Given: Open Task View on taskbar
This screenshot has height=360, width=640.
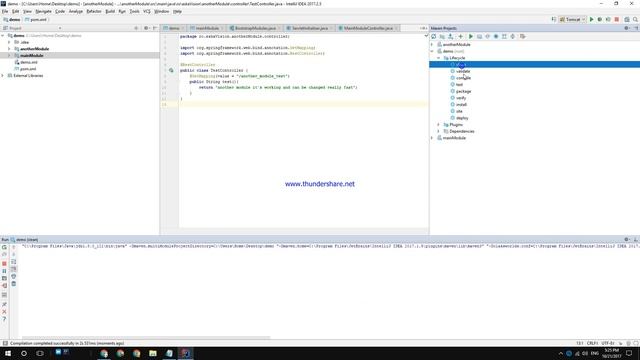Looking at the screenshot, I should point(40,353).
